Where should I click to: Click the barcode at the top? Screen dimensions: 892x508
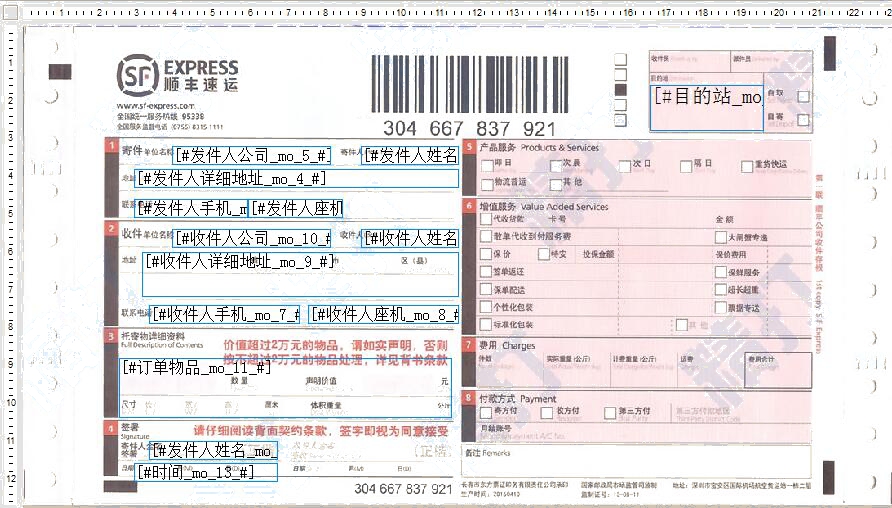(469, 84)
